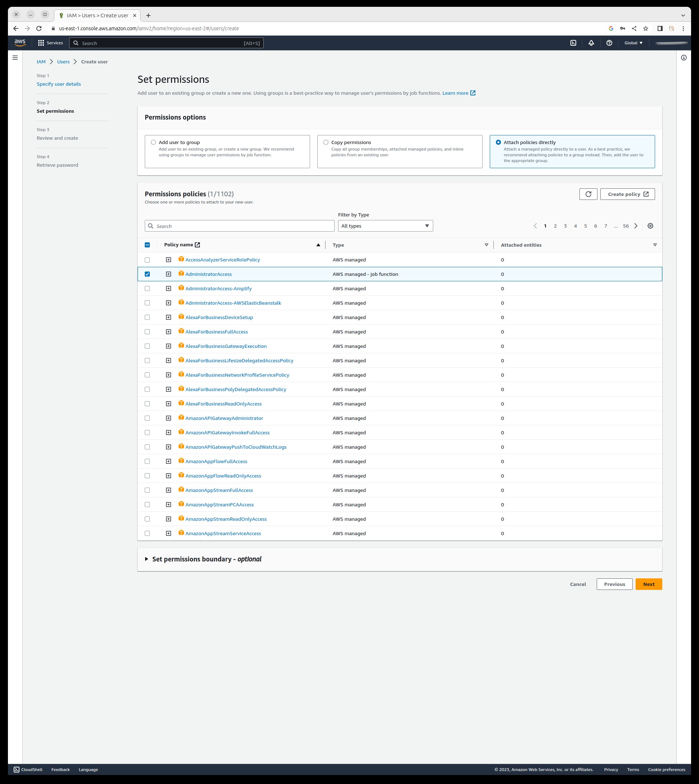Click the Previous button
699x784 pixels.
pos(614,584)
